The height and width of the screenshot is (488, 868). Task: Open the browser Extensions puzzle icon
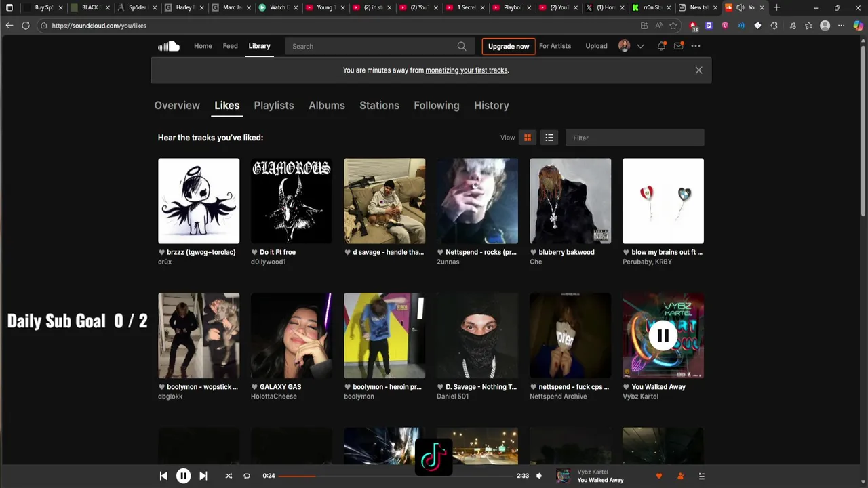[x=774, y=26]
